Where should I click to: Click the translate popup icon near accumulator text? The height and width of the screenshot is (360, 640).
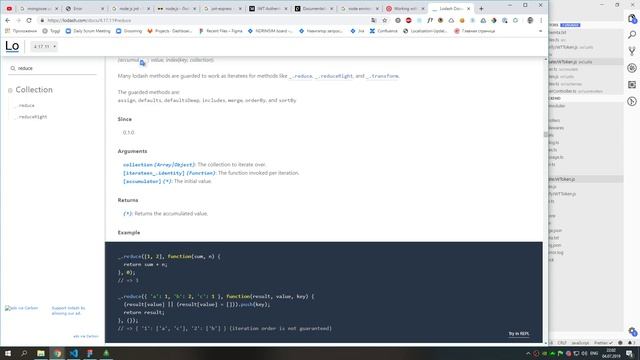click(142, 63)
